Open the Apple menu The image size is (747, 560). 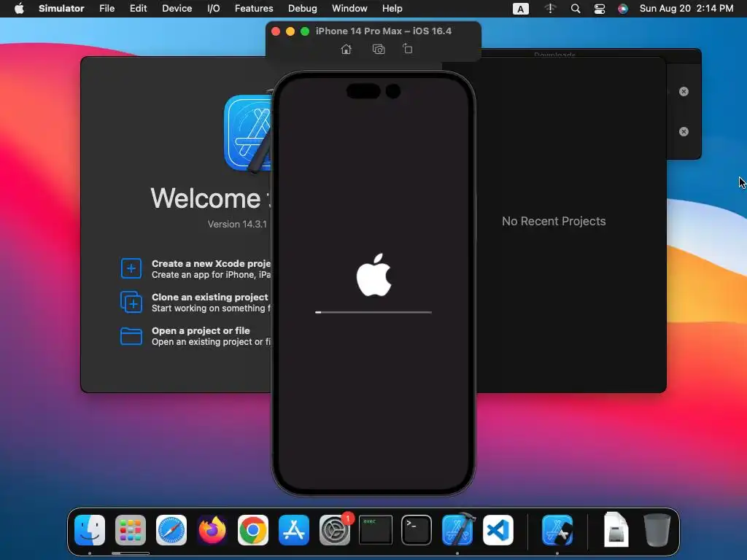tap(19, 9)
